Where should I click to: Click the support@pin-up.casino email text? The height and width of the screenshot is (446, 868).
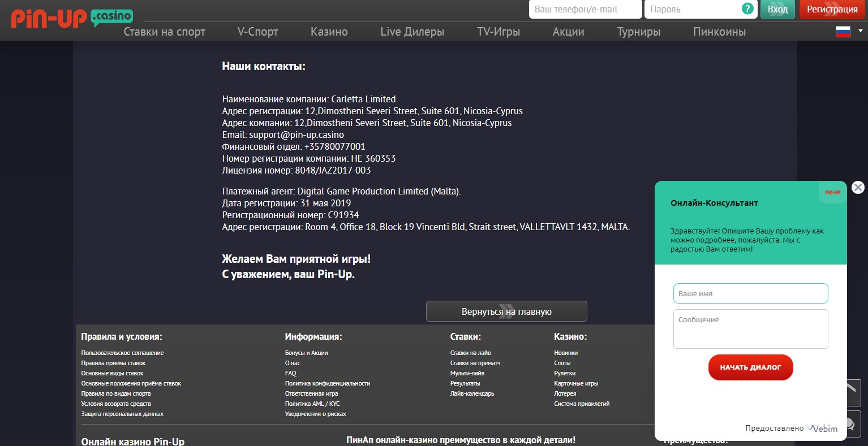(297, 135)
